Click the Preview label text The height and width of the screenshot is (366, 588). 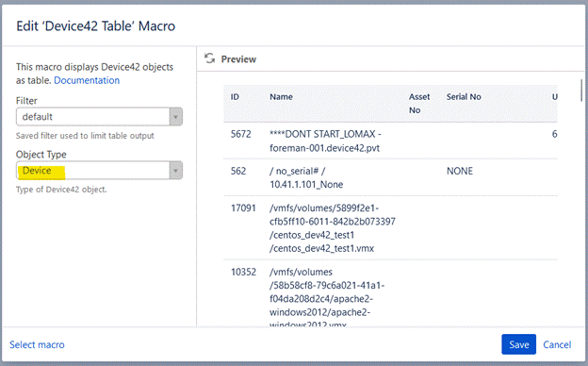(x=238, y=59)
